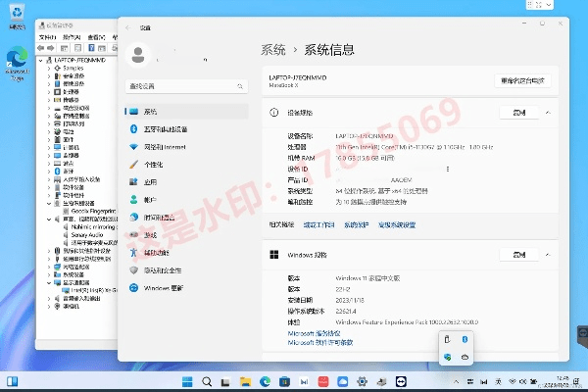The height and width of the screenshot is (392, 588).
Task: Collapse the LAPTOP-J7EQNMMD root node
Action: pos(41,60)
